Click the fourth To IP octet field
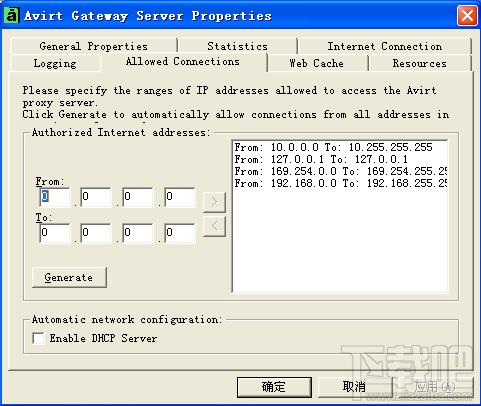This screenshot has height=406, width=481. (x=180, y=233)
